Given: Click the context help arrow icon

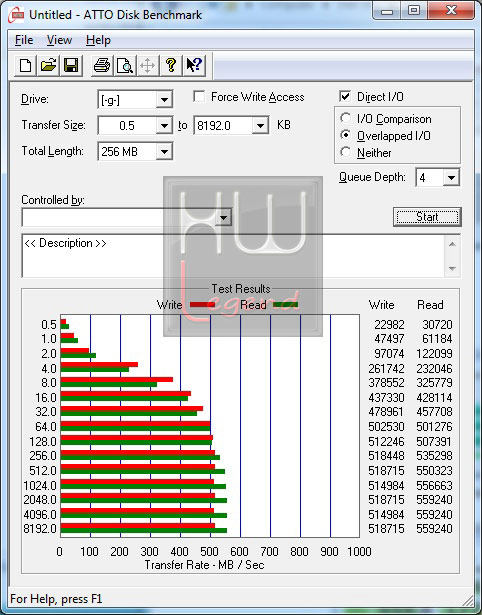Looking at the screenshot, I should (x=194, y=65).
